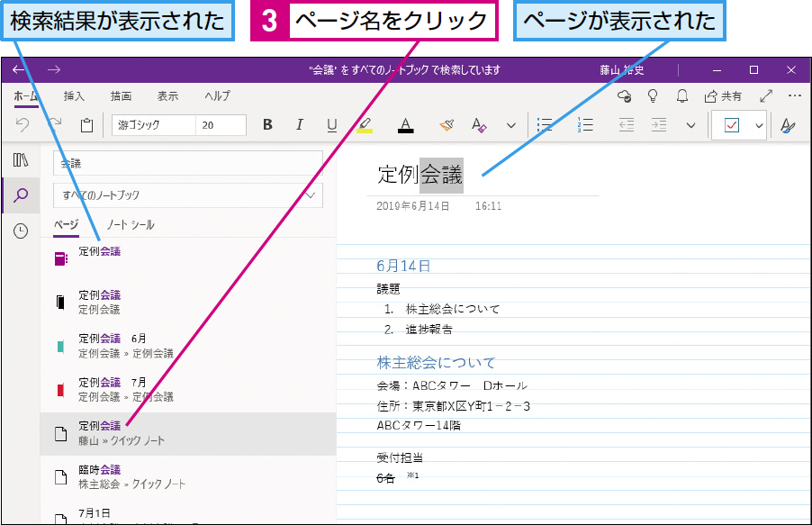812x525 pixels.
Task: Open the font size box showing 20
Action: coord(221,125)
